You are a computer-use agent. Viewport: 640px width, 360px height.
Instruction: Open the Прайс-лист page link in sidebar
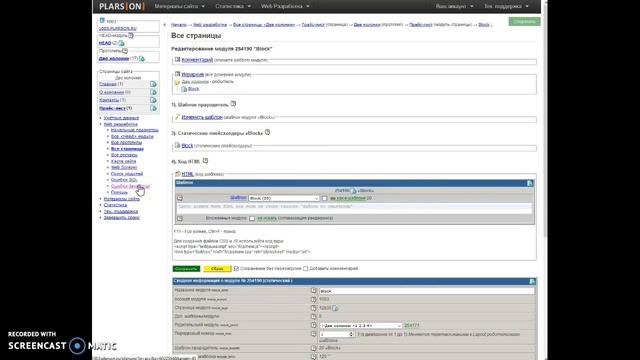tap(112, 108)
